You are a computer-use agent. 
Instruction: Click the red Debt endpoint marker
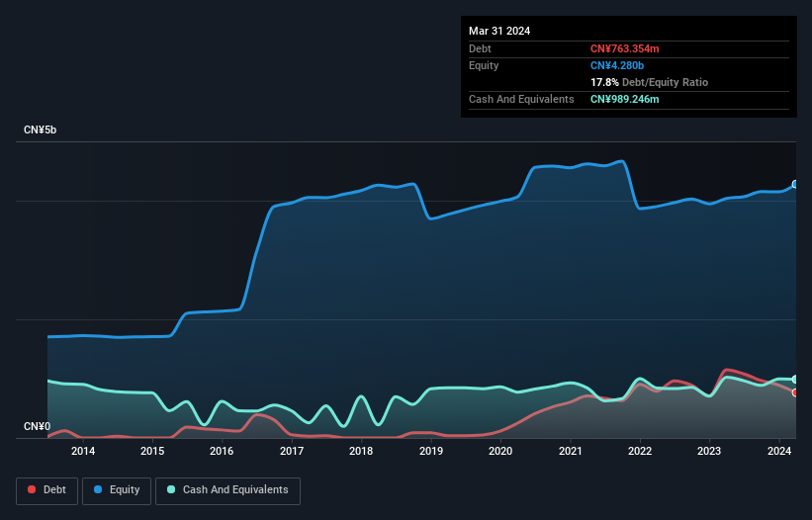(x=794, y=392)
